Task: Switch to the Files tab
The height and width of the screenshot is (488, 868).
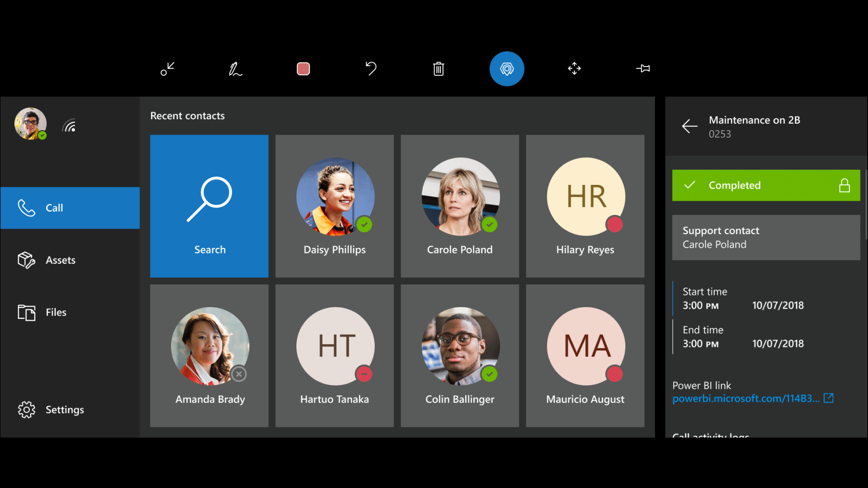Action: [70, 313]
